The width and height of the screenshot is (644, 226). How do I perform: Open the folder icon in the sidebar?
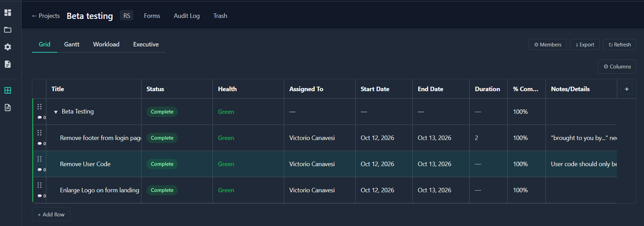pyautogui.click(x=8, y=30)
